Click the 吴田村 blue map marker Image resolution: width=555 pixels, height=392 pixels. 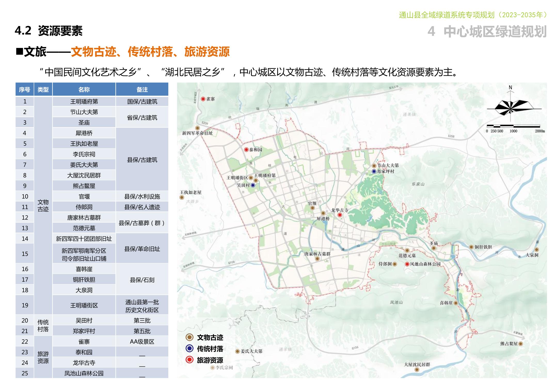point(253,185)
